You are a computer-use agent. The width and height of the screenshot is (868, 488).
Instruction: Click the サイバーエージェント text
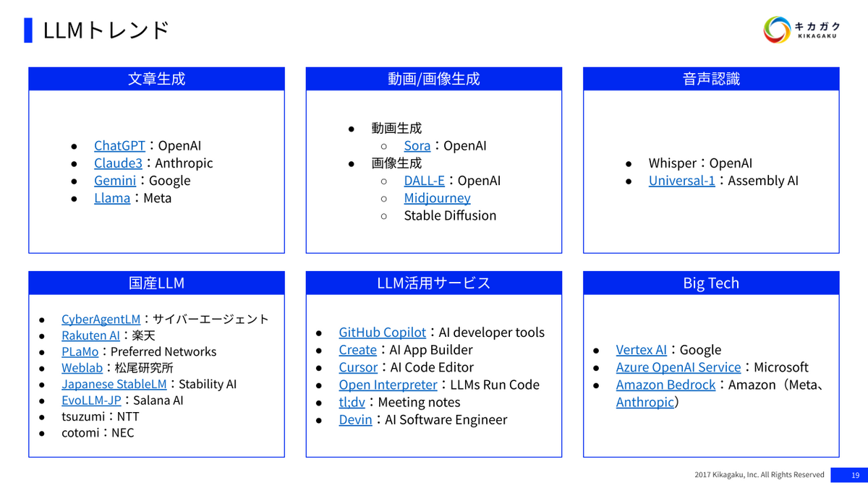(210, 319)
